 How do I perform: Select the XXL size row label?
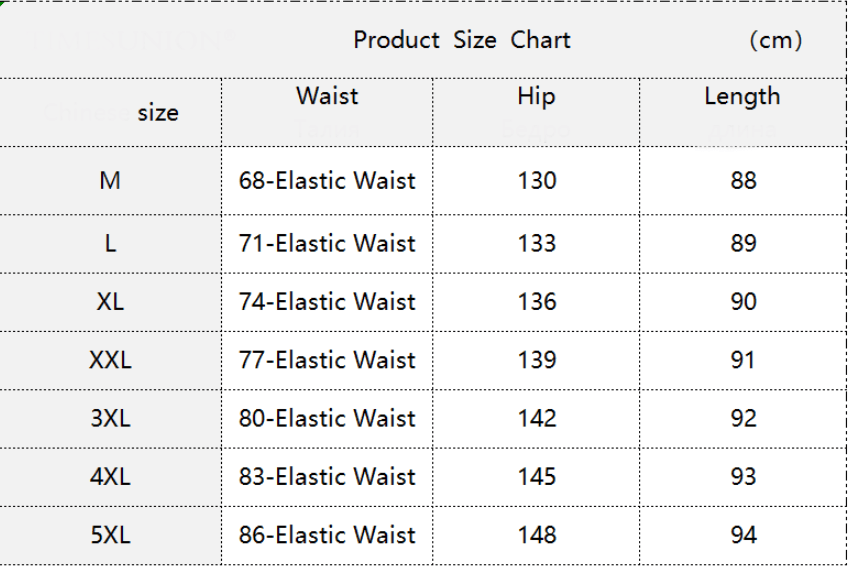pos(110,359)
